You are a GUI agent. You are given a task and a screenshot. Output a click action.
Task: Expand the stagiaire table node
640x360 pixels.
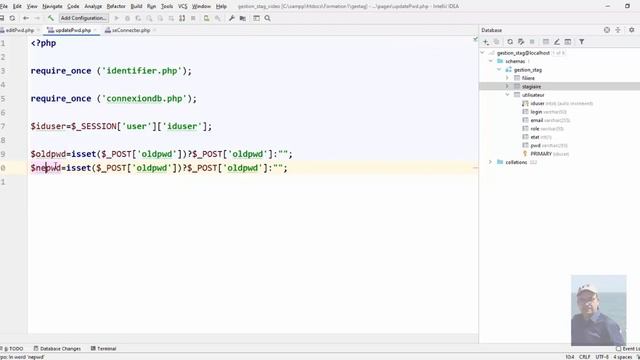pyautogui.click(x=507, y=87)
